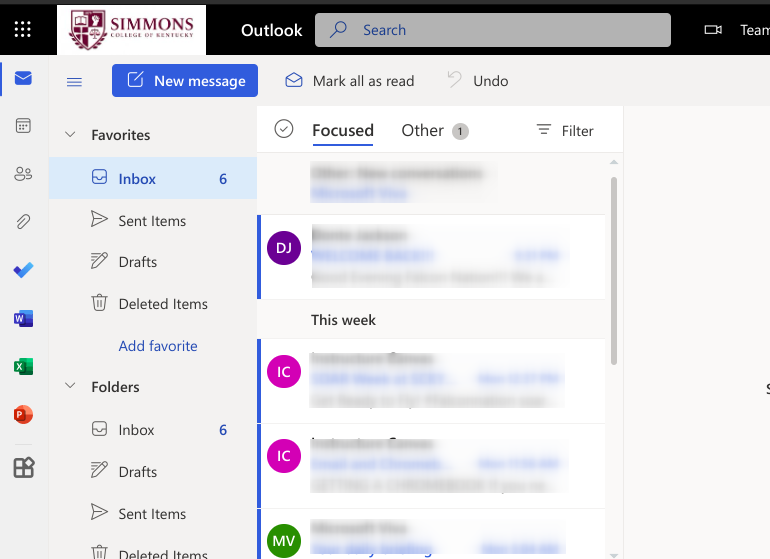Switch to the Focused tab

[343, 131]
